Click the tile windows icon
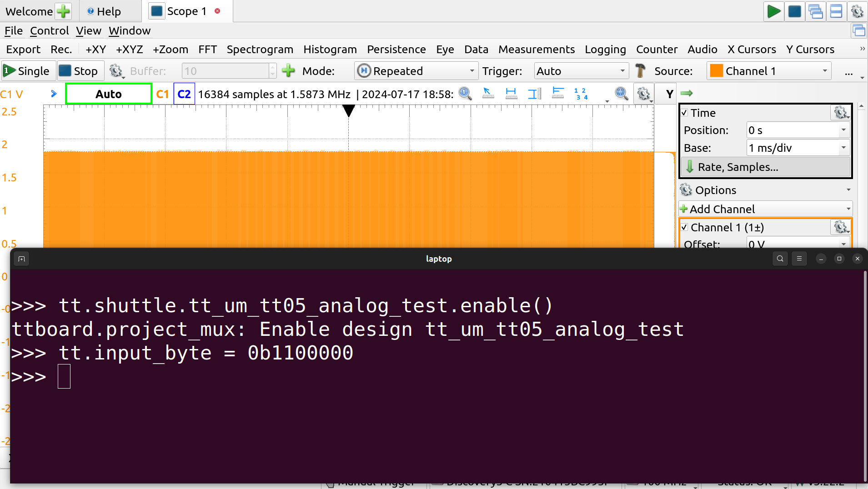 (x=836, y=11)
